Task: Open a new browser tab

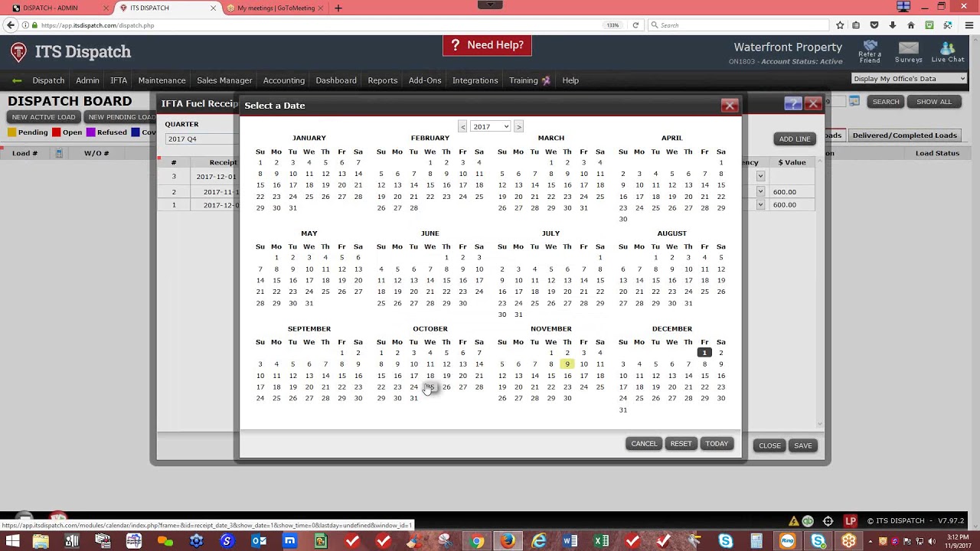Action: tap(338, 8)
